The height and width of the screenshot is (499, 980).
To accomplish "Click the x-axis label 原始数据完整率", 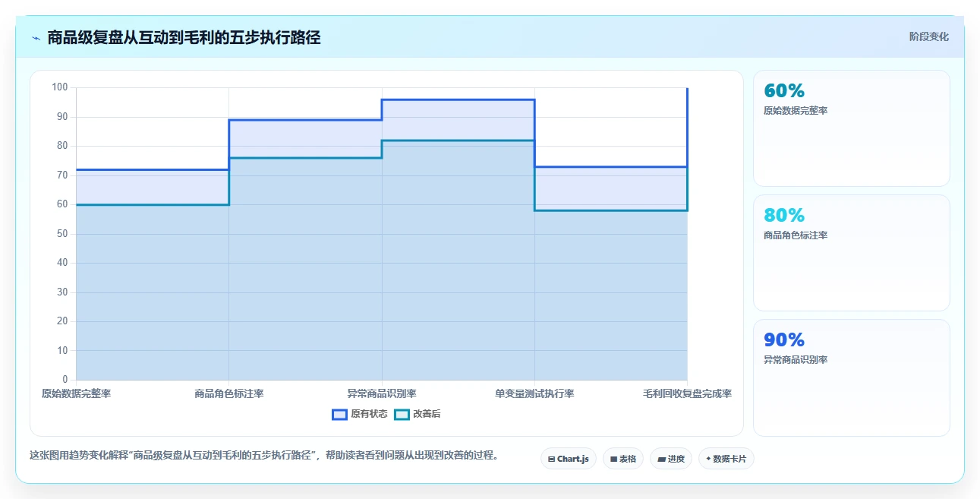I will 76,393.
